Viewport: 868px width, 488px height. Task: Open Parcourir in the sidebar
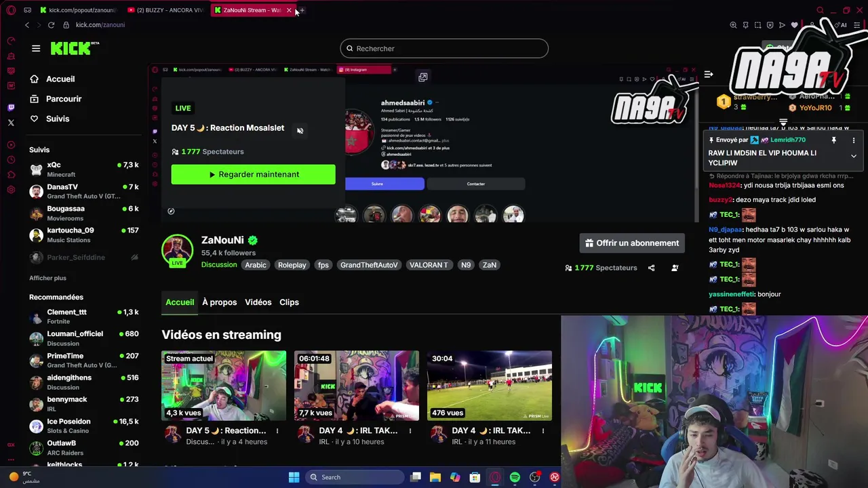63,99
